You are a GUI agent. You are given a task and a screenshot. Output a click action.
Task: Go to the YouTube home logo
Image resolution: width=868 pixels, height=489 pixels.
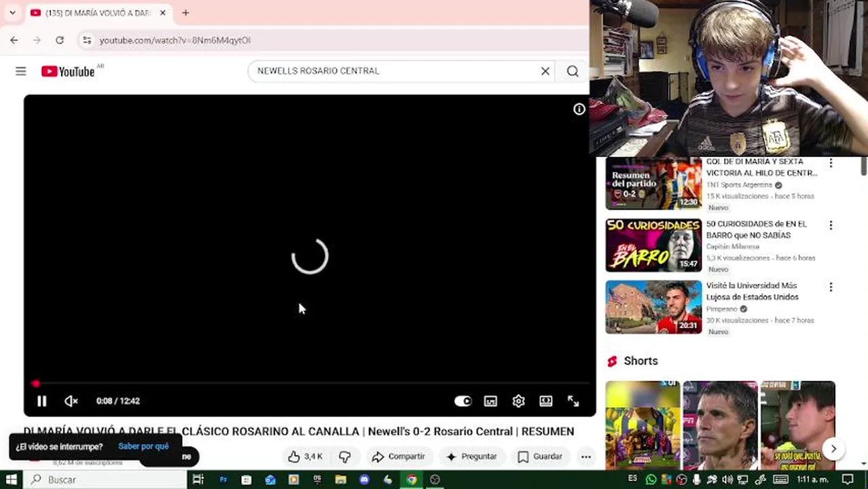coord(68,71)
